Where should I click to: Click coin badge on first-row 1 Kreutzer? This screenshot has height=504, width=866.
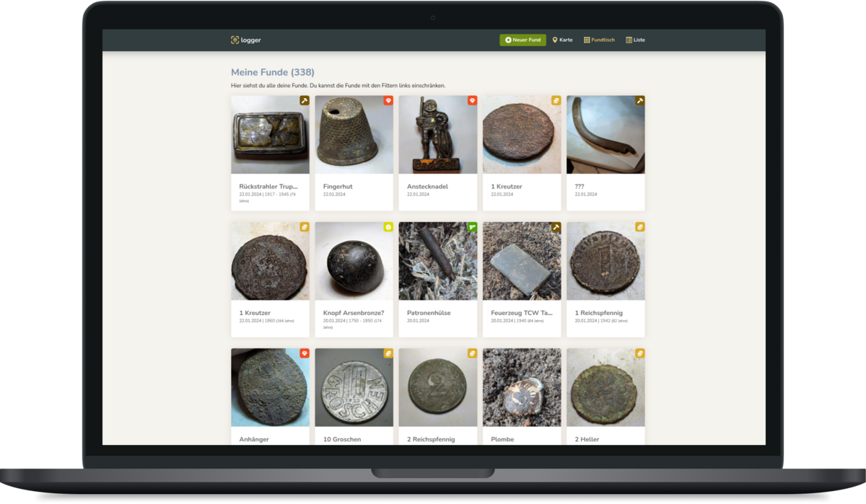556,101
